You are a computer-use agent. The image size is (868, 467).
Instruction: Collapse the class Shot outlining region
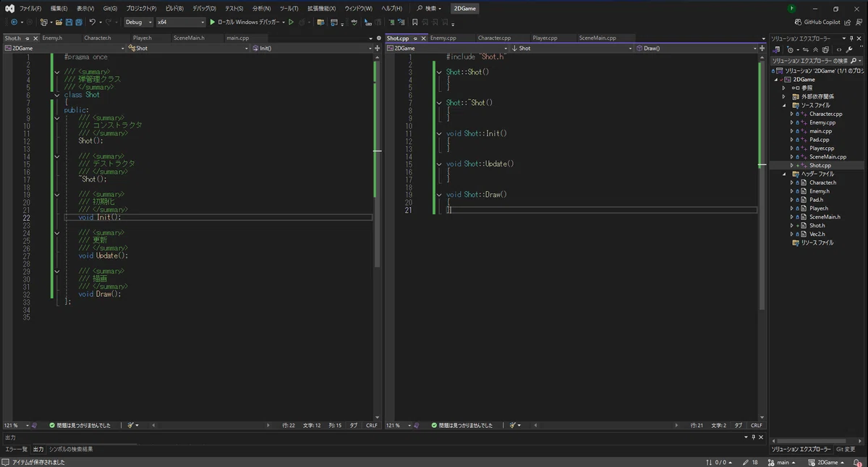(x=57, y=95)
